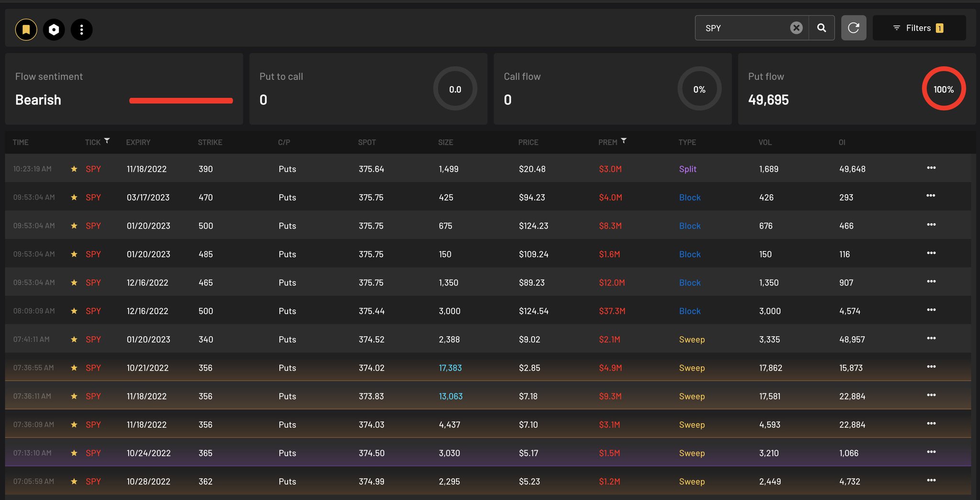Sort by the VOL column

click(x=765, y=142)
